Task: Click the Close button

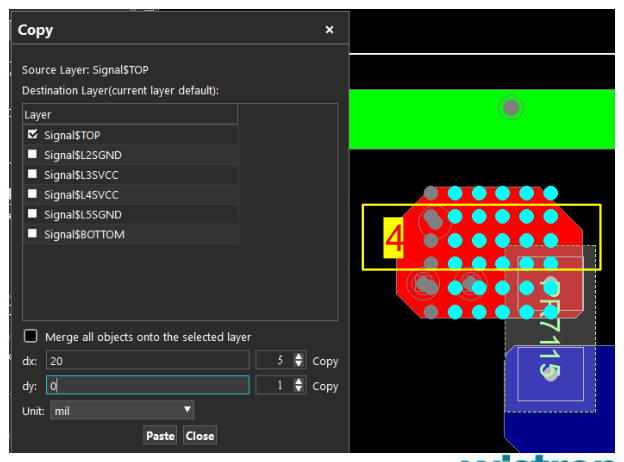Action: (200, 435)
